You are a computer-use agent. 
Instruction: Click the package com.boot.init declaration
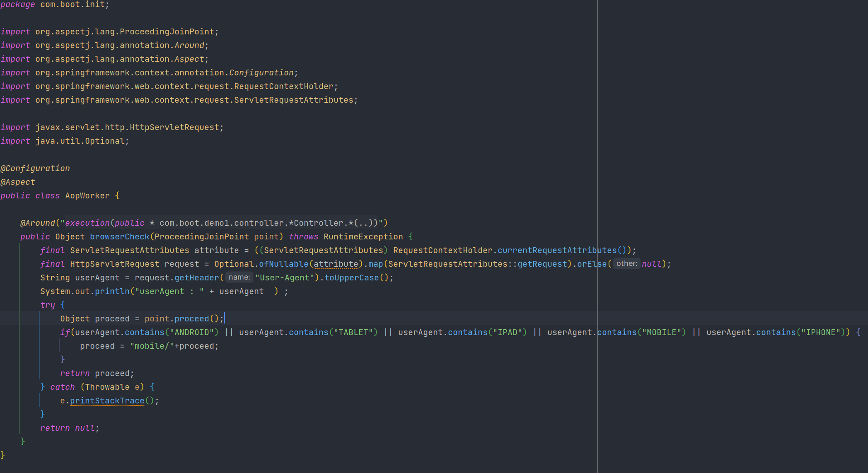pos(55,4)
